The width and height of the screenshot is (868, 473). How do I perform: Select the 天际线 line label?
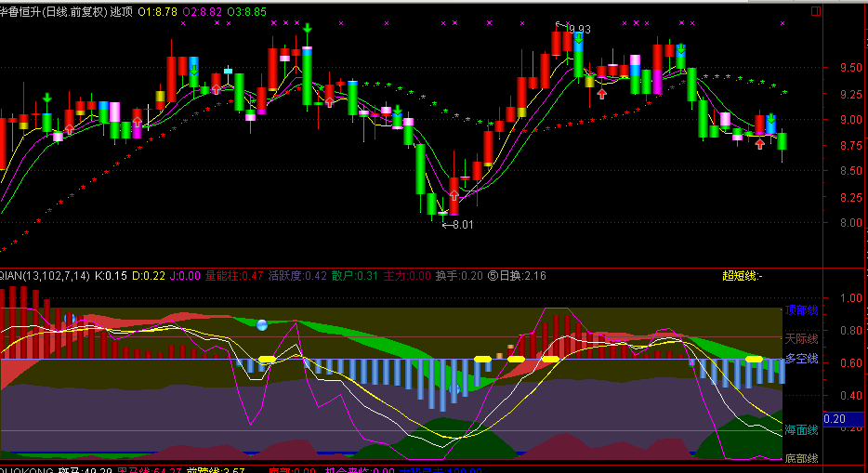[801, 339]
